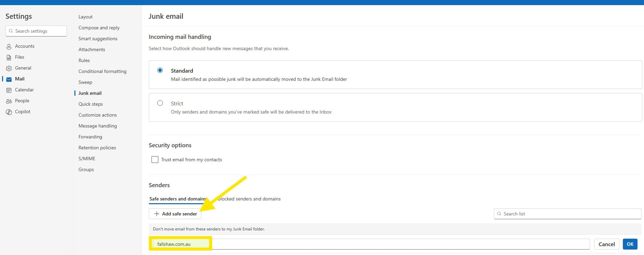This screenshot has height=255, width=644.
Task: Open Forwarding settings
Action: tap(90, 137)
